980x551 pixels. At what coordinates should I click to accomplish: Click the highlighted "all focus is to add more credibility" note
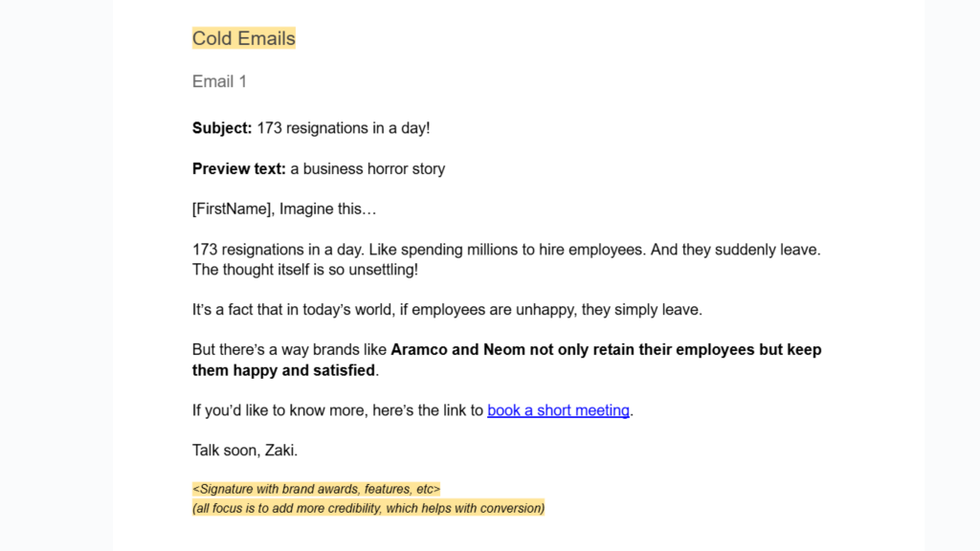coord(368,508)
